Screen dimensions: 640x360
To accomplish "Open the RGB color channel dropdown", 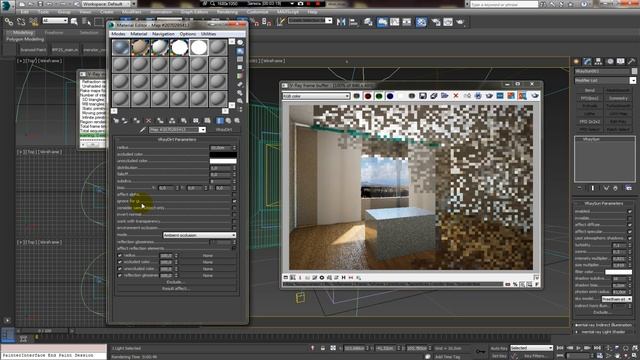I will (x=316, y=96).
